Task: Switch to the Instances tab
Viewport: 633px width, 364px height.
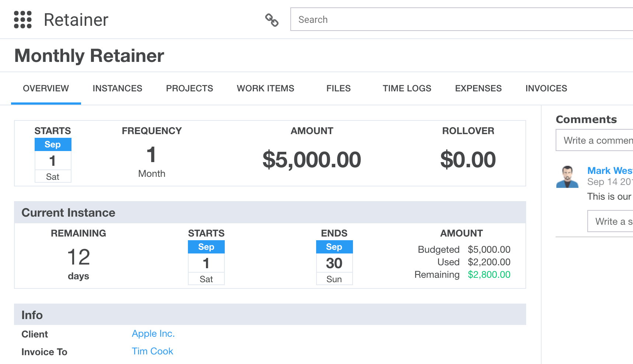Action: tap(117, 88)
